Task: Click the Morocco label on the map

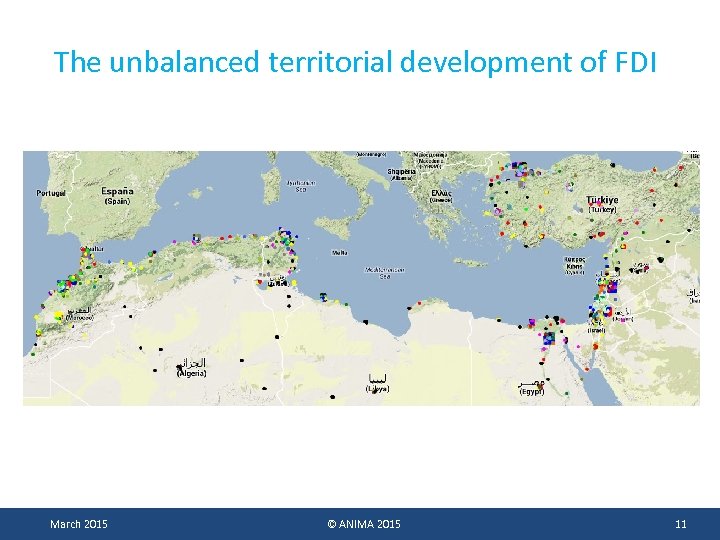Action: [80, 314]
